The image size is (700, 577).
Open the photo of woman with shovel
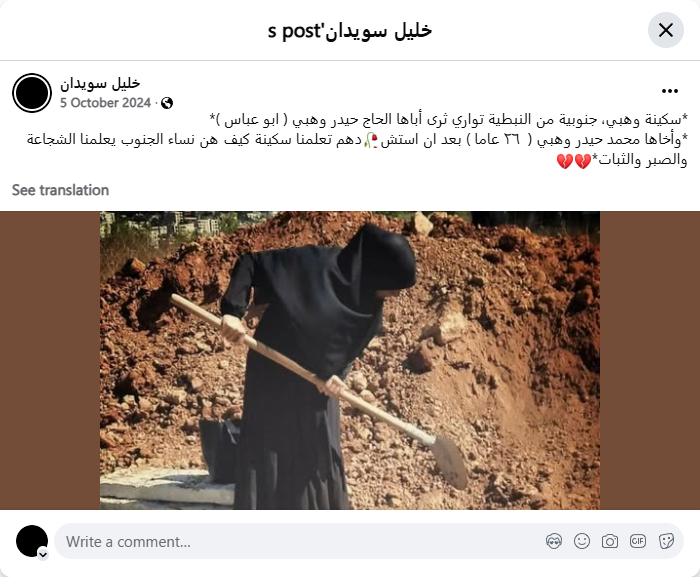click(x=350, y=360)
